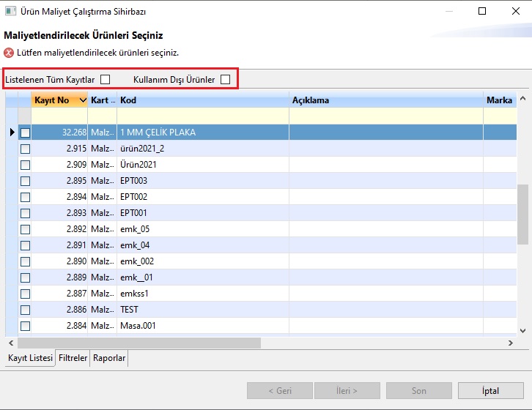This screenshot has height=410, width=532.
Task: Open the Kayıt No column sort arrow
Action: 83,100
